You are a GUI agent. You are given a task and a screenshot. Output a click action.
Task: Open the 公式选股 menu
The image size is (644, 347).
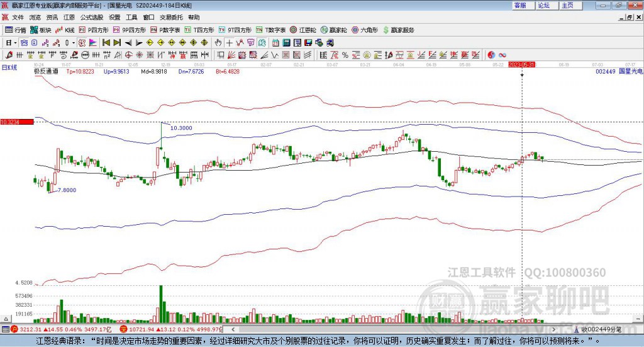pyautogui.click(x=92, y=17)
